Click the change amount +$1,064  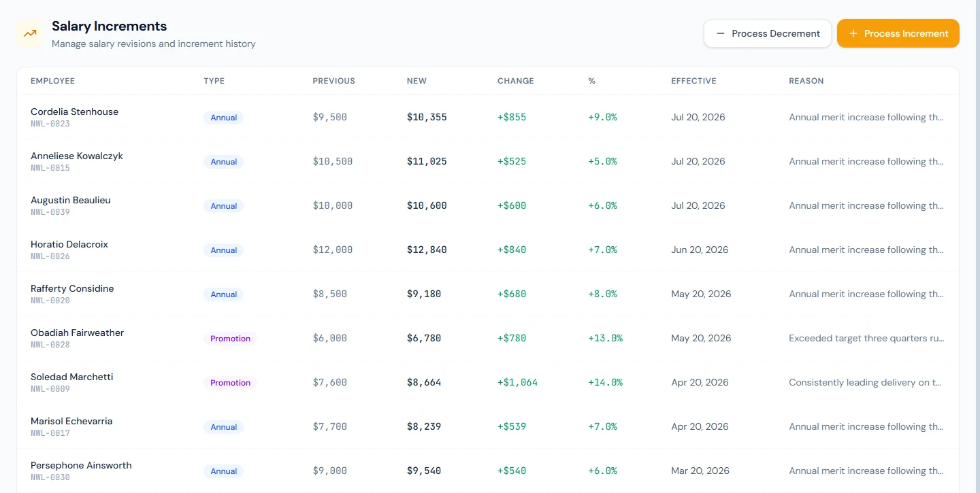point(517,382)
